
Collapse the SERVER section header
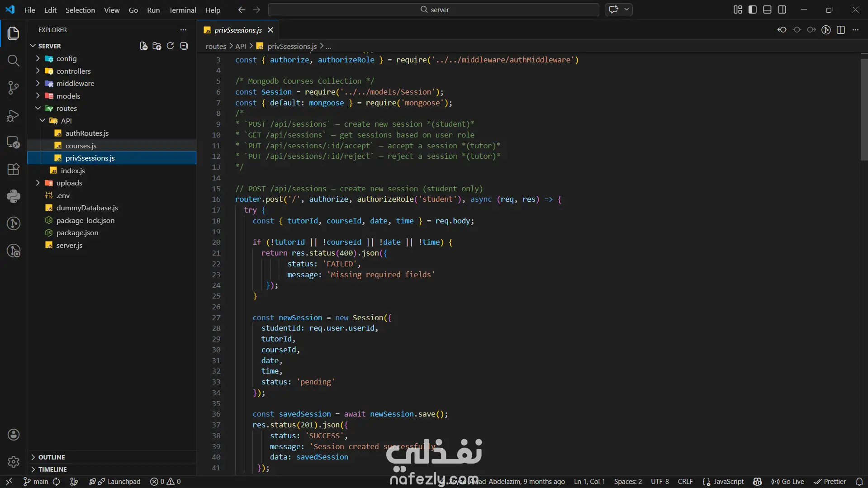pyautogui.click(x=50, y=46)
